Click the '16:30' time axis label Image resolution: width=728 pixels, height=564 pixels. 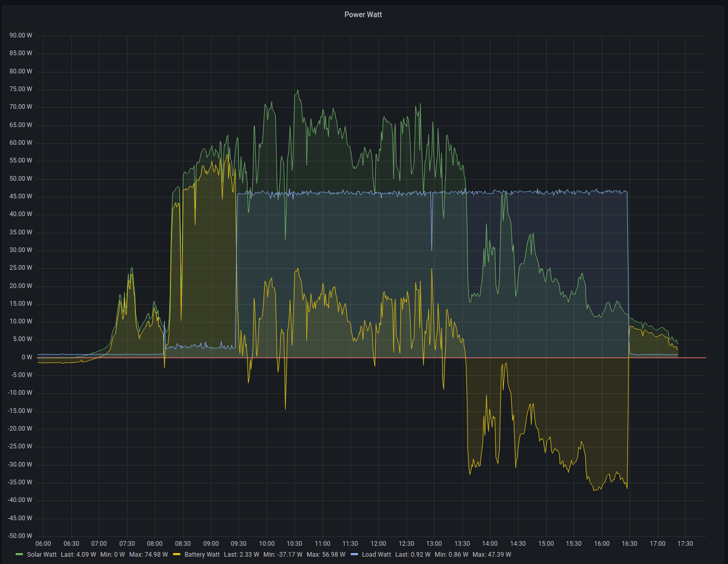coord(630,544)
